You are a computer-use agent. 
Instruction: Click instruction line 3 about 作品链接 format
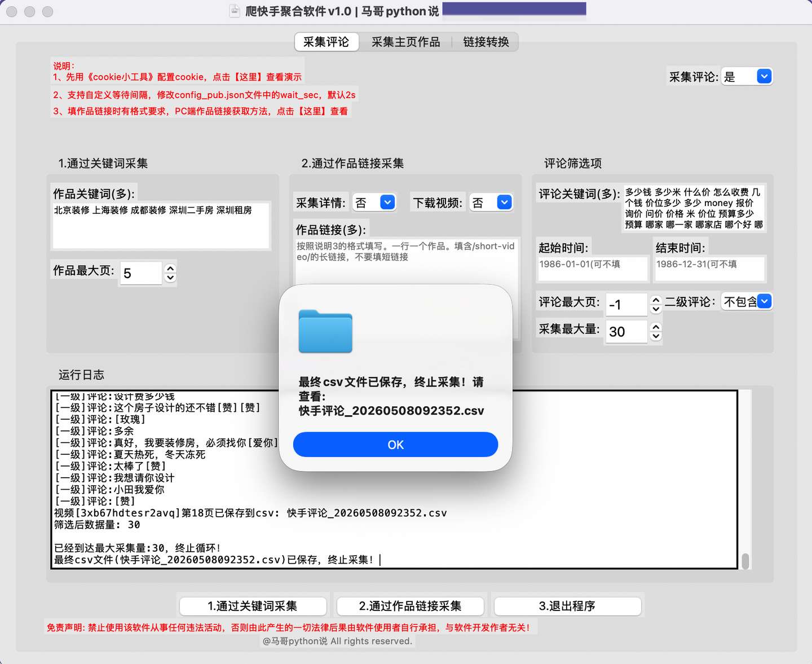click(201, 111)
